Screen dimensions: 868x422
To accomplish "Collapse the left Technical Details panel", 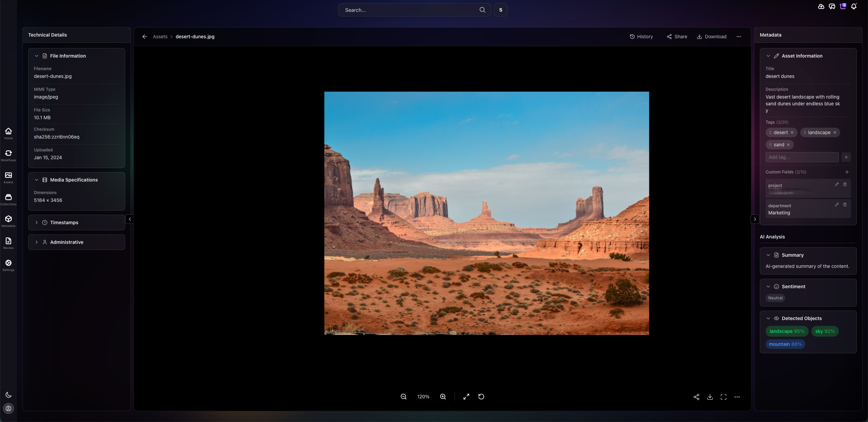I will 130,219.
